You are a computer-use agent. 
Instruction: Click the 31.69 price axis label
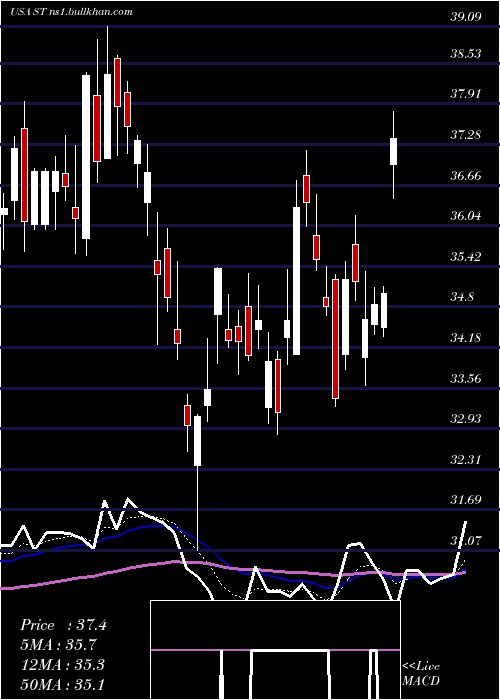tap(466, 500)
